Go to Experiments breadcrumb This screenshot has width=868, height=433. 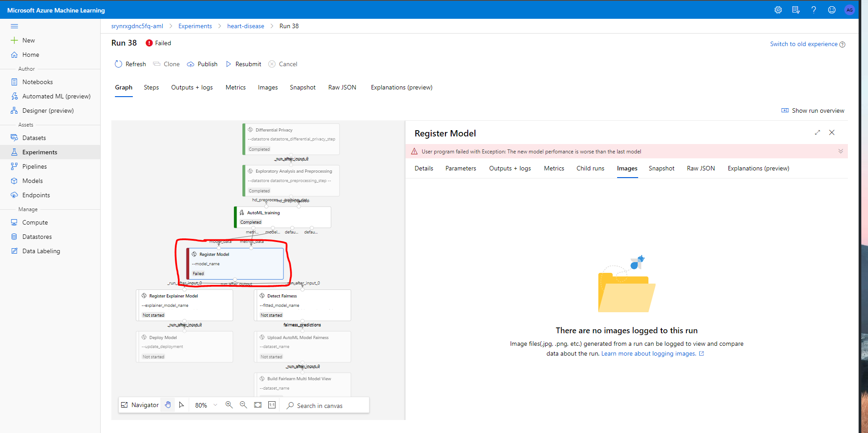pos(195,26)
